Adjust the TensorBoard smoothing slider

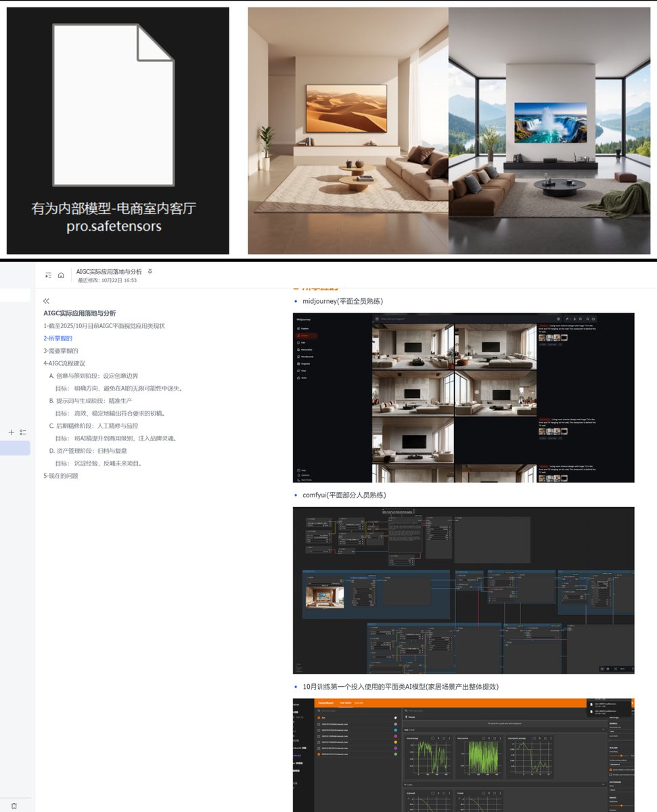tap(620, 755)
